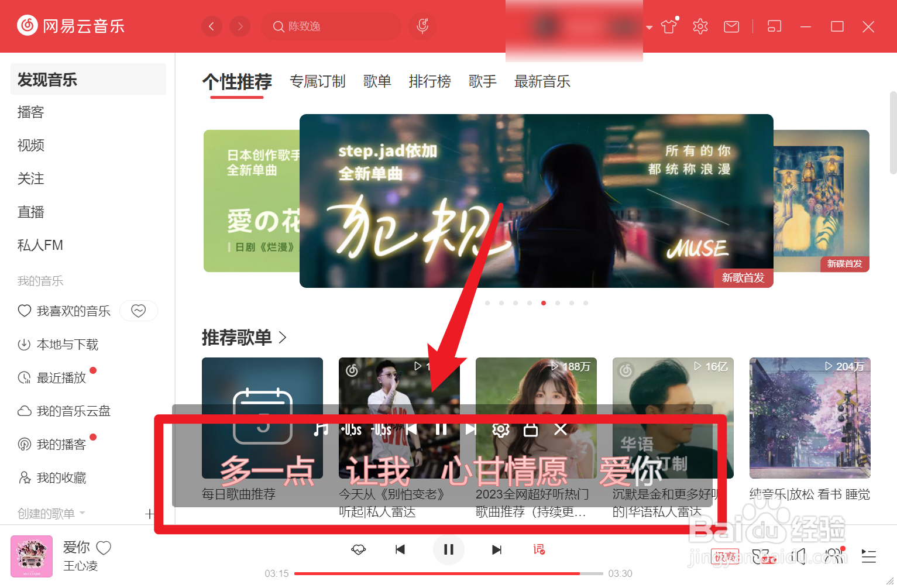
Task: Toggle desktop lyrics 词 button
Action: tap(539, 549)
